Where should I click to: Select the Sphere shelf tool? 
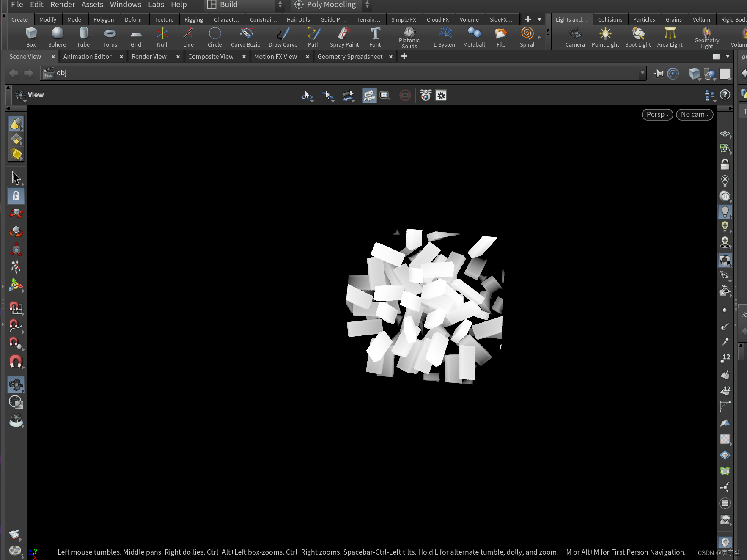pyautogui.click(x=57, y=37)
